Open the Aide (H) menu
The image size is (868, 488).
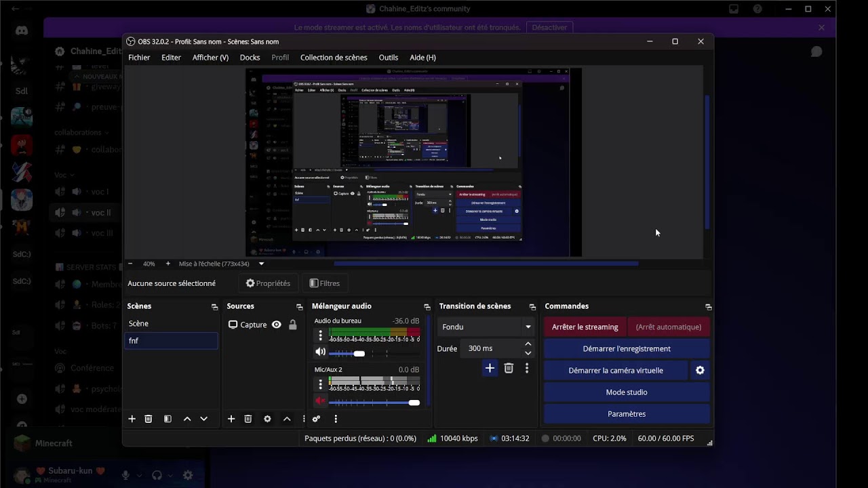tap(423, 58)
